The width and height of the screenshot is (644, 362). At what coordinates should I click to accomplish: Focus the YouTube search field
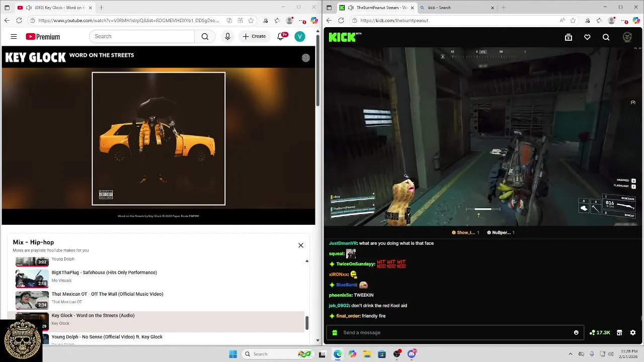pyautogui.click(x=142, y=36)
